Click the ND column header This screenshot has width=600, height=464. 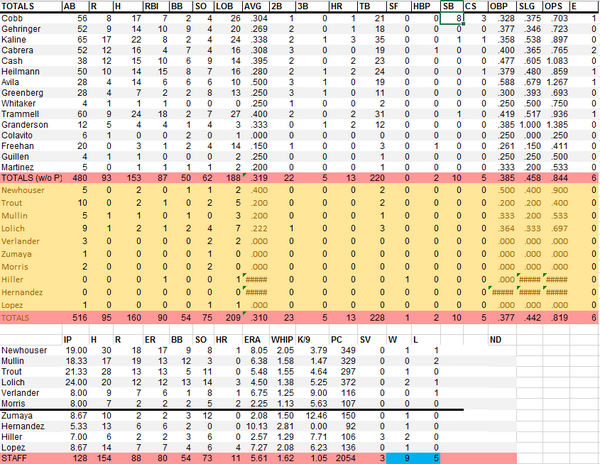pyautogui.click(x=503, y=340)
